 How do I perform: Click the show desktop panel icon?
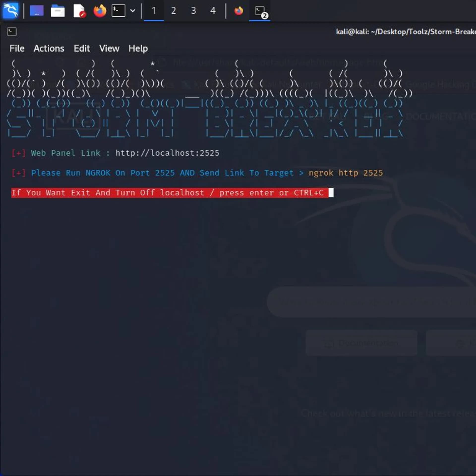36,11
